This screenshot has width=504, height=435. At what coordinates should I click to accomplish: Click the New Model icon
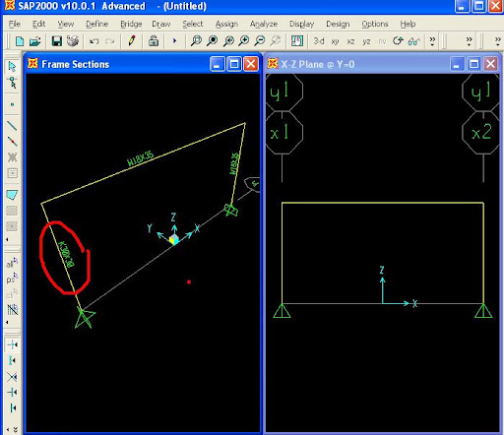(20, 41)
